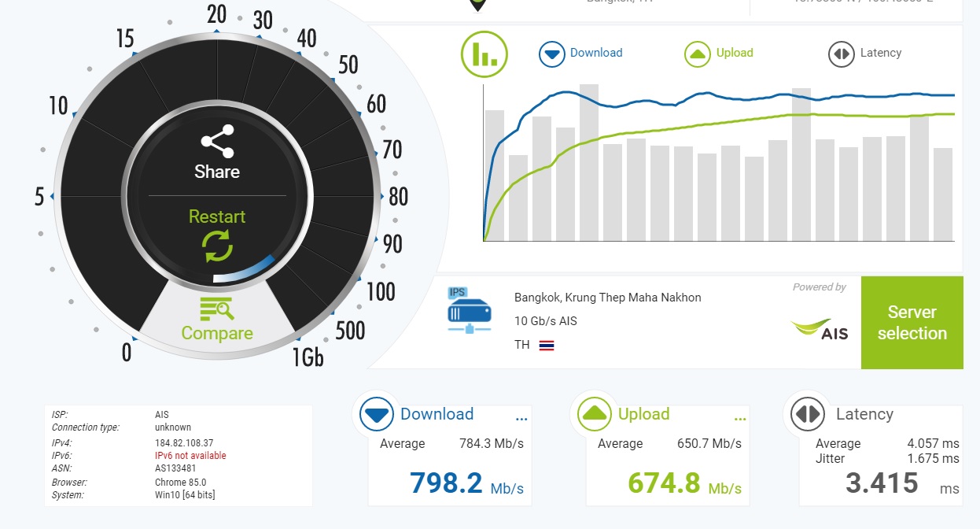The height and width of the screenshot is (529, 980).
Task: Click the IPv4 address 184.82.108.37
Action: [x=184, y=443]
